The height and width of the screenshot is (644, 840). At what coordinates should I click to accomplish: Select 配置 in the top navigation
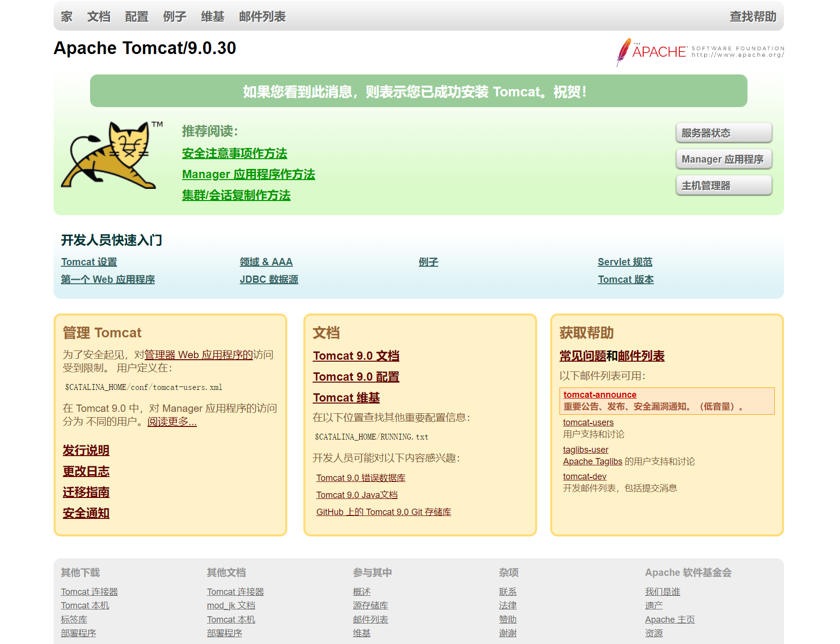click(136, 16)
